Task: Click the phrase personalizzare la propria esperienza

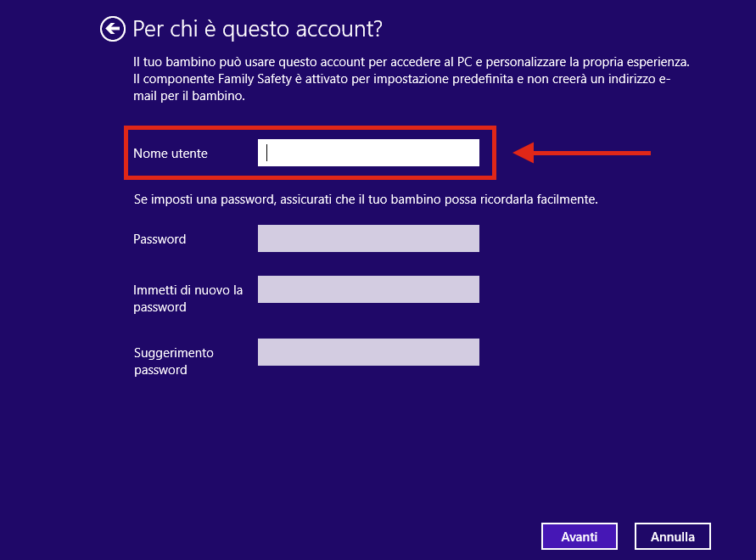Action: tap(587, 62)
